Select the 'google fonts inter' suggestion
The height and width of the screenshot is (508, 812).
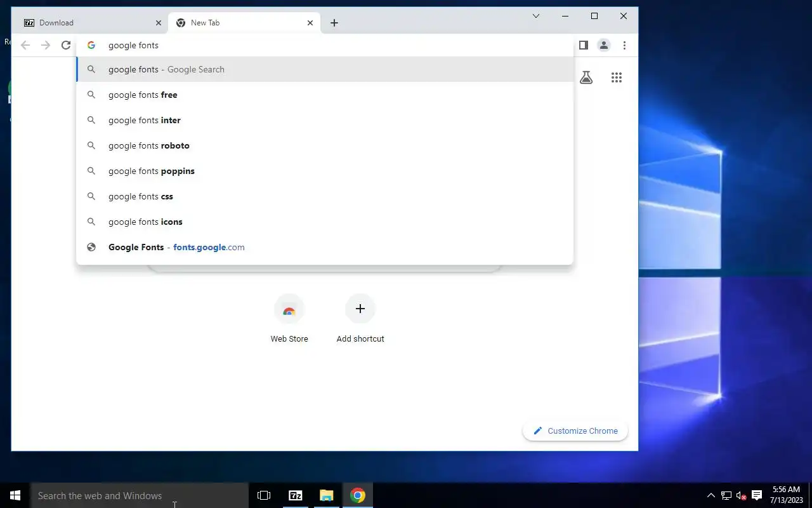pyautogui.click(x=325, y=120)
